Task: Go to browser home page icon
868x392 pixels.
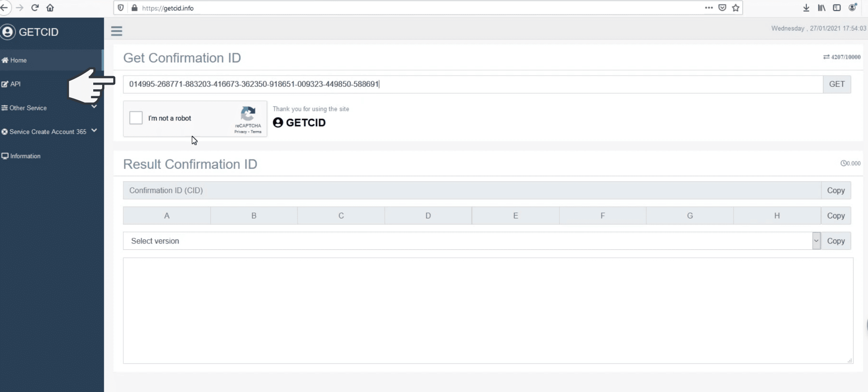Action: pyautogui.click(x=50, y=8)
